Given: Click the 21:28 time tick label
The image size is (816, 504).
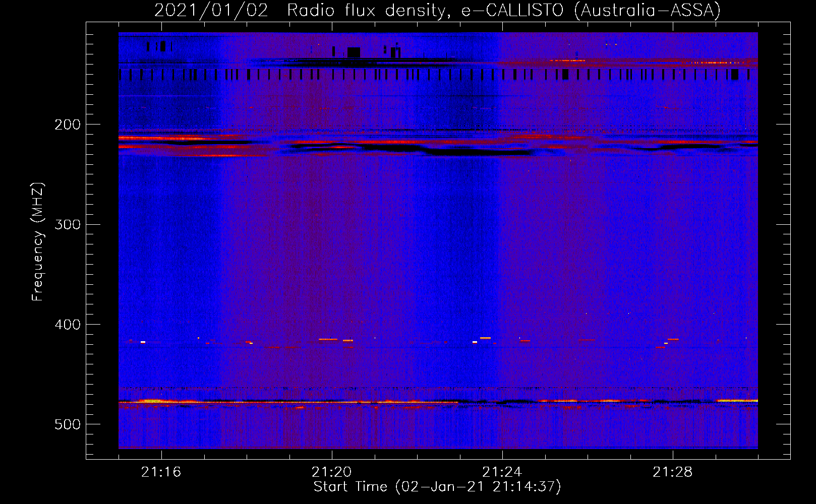Looking at the screenshot, I should tap(673, 472).
